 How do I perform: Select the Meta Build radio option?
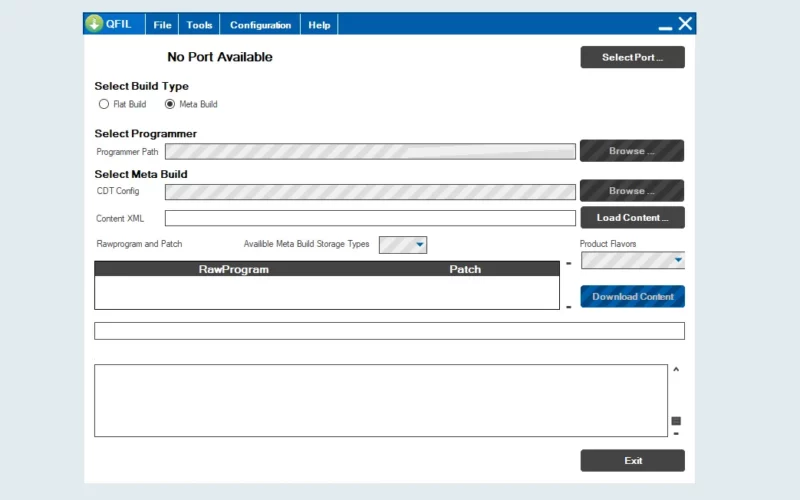coord(170,104)
